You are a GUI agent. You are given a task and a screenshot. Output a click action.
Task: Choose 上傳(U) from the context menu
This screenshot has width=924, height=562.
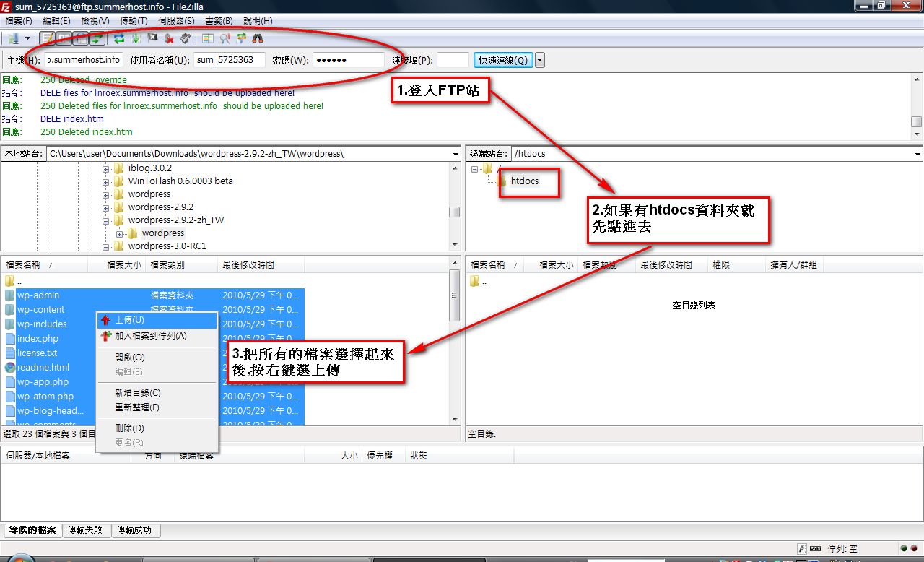(157, 320)
